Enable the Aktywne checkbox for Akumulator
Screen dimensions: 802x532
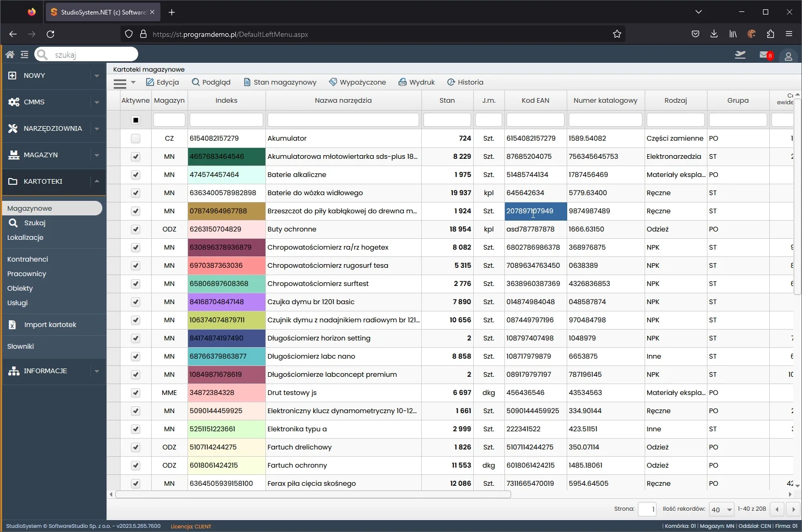[136, 139]
